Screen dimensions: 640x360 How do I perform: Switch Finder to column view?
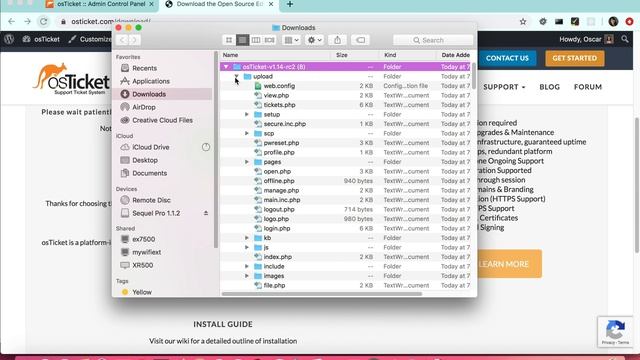pos(256,40)
